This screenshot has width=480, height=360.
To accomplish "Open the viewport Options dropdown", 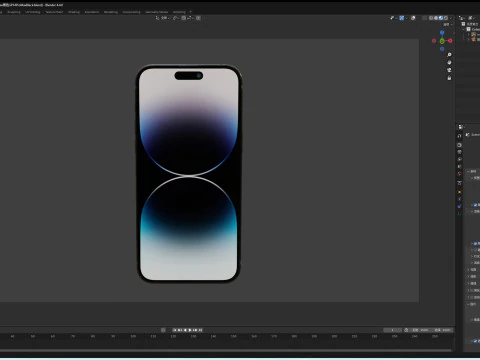I will (448, 24).
